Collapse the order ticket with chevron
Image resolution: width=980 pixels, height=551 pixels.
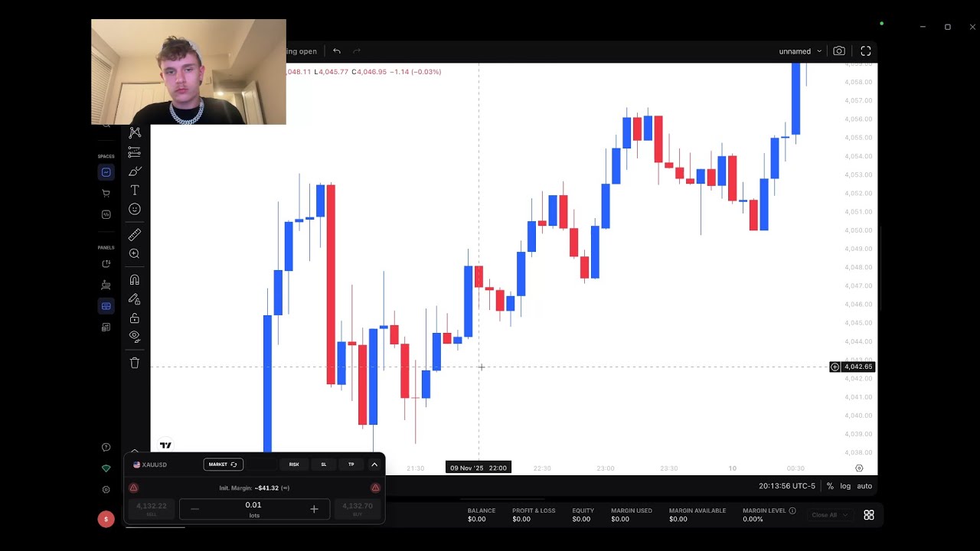374,465
